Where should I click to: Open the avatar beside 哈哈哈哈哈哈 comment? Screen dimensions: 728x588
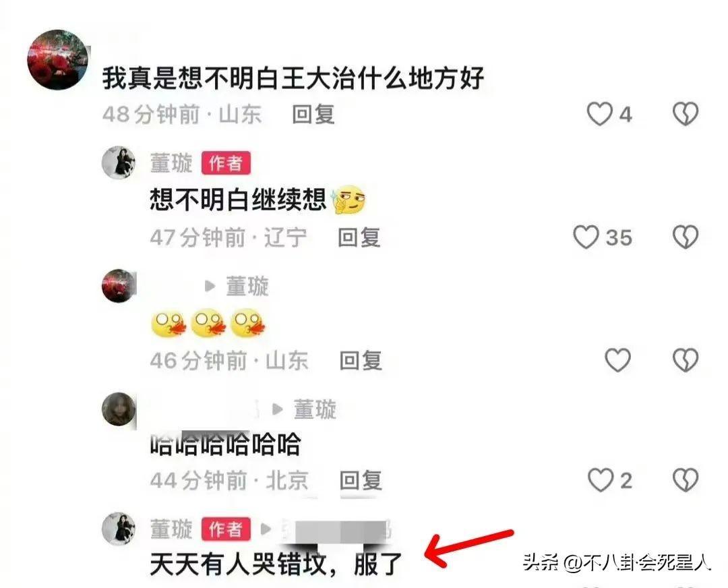click(119, 409)
